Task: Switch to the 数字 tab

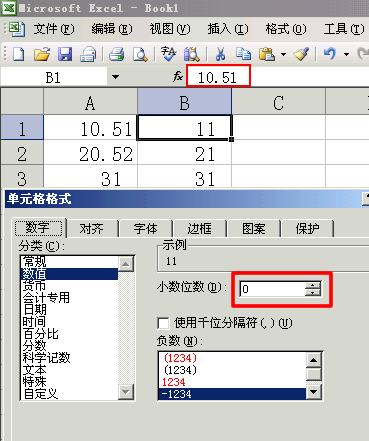Action: tap(38, 228)
